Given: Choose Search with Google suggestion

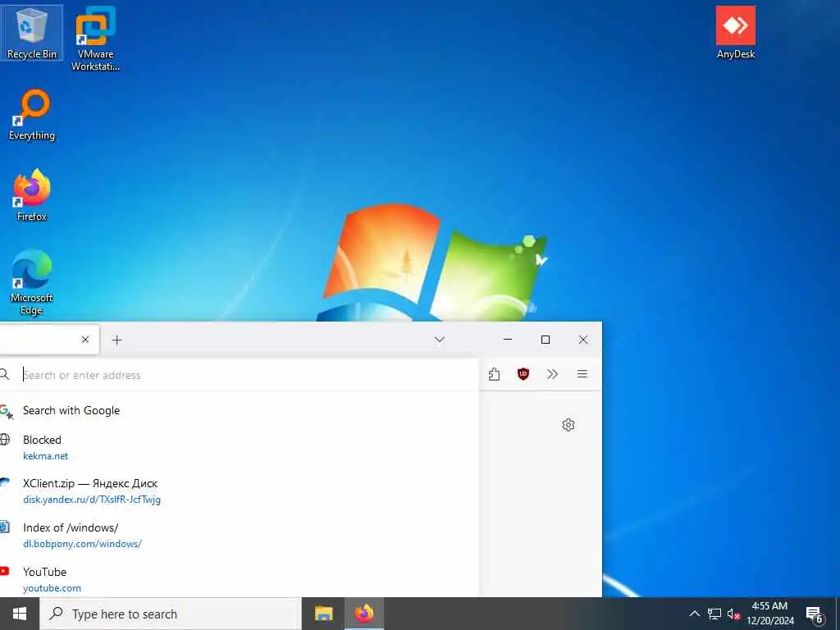Looking at the screenshot, I should [239, 410].
